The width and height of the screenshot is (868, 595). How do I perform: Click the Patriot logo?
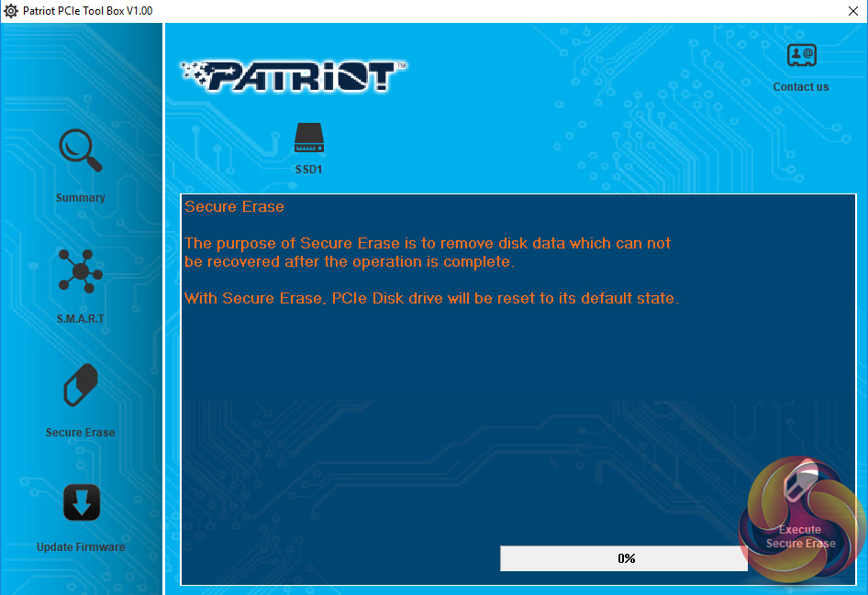click(294, 76)
